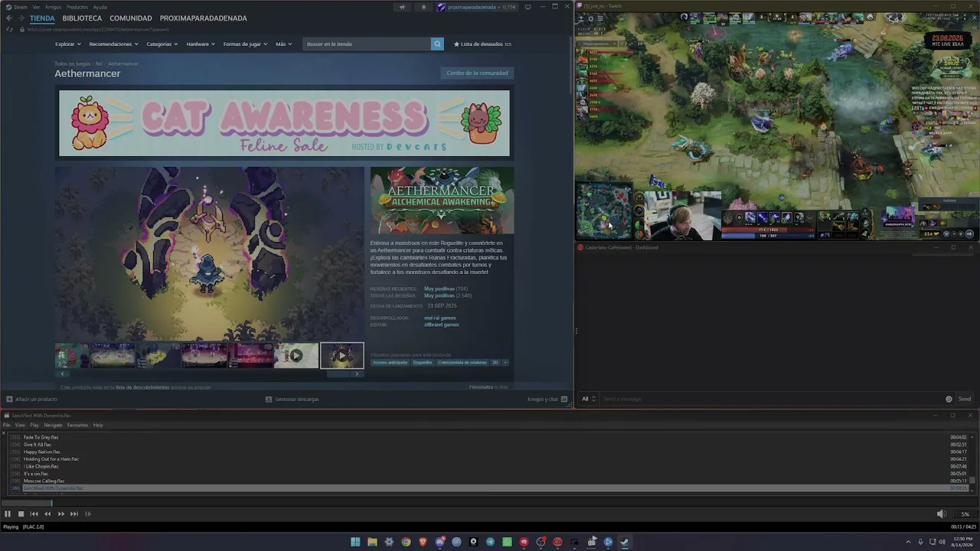The width and height of the screenshot is (980, 551).
Task: Focus the Send a message chat input
Action: coord(772,399)
